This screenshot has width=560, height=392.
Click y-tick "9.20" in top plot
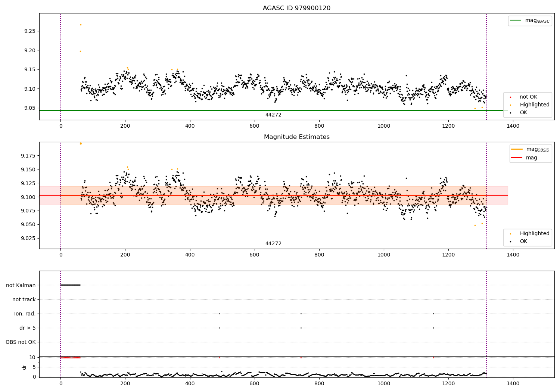[29, 50]
